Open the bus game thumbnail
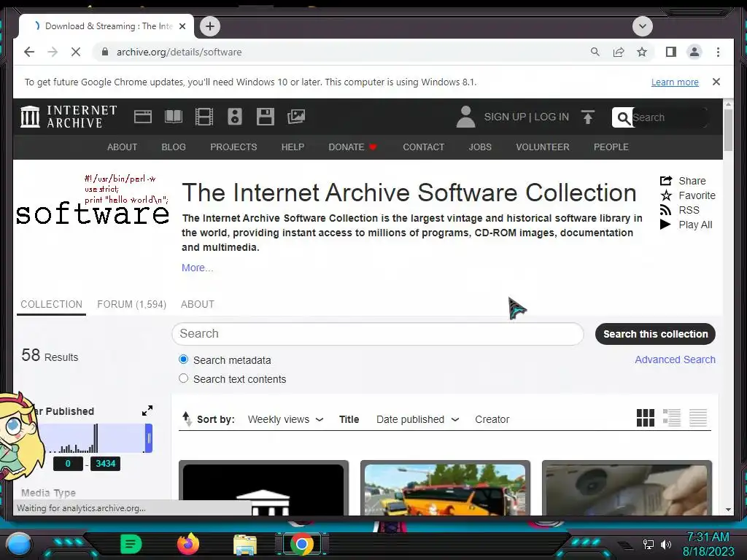The height and width of the screenshot is (560, 747). 445,489
